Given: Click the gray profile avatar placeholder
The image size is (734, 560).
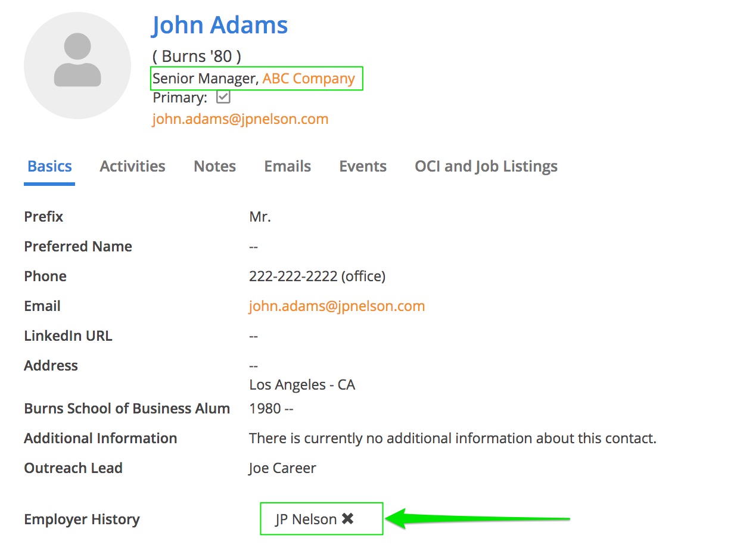Looking at the screenshot, I should (x=77, y=66).
